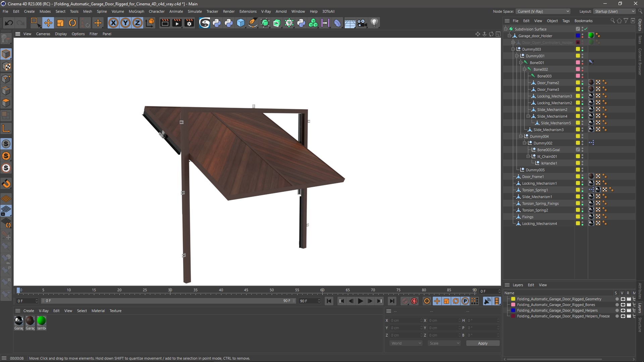
Task: Click the Enable Axis L-shaped icon
Action: click(6, 128)
